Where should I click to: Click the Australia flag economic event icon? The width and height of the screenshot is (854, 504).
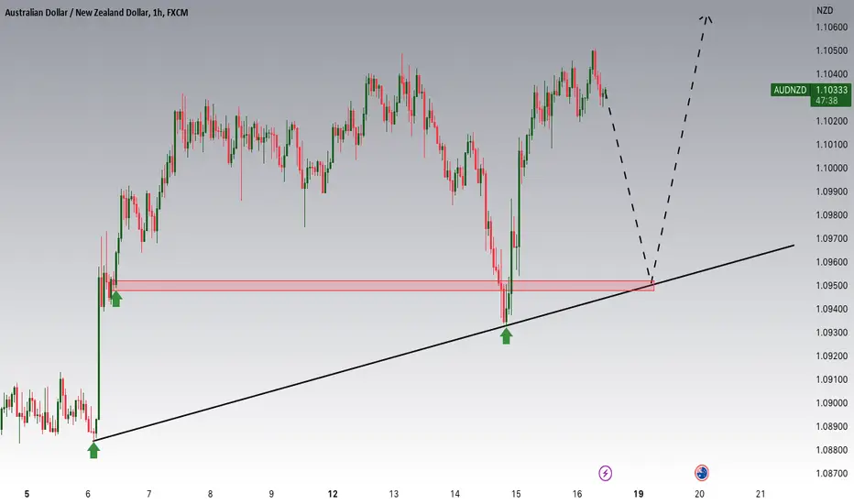702,473
